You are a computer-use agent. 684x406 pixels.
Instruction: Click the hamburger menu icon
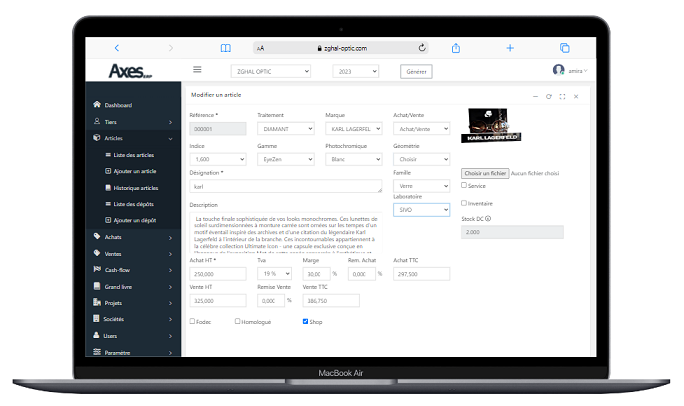tap(197, 70)
